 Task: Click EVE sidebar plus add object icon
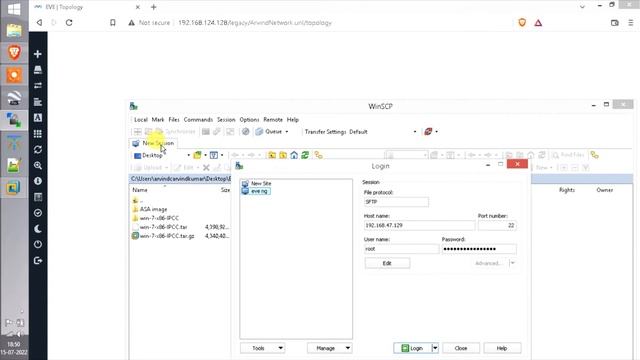38,54
